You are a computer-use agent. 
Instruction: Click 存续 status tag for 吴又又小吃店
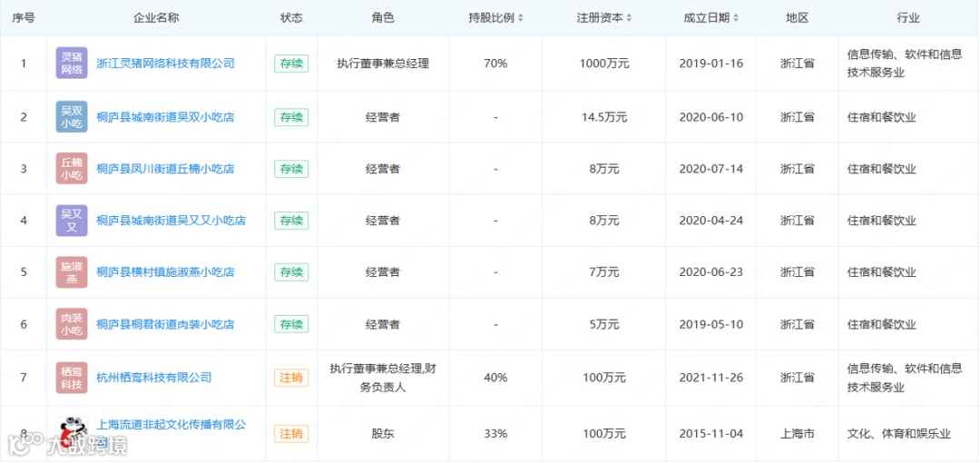click(x=291, y=221)
